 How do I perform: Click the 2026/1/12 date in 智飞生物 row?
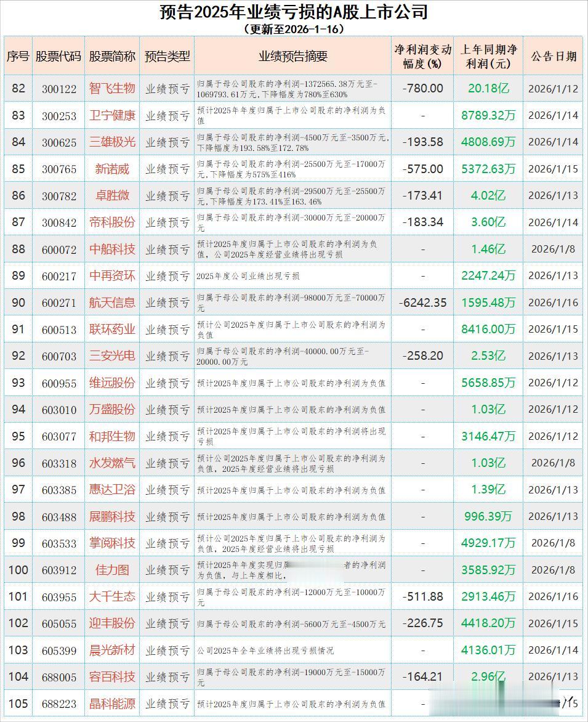tap(553, 89)
